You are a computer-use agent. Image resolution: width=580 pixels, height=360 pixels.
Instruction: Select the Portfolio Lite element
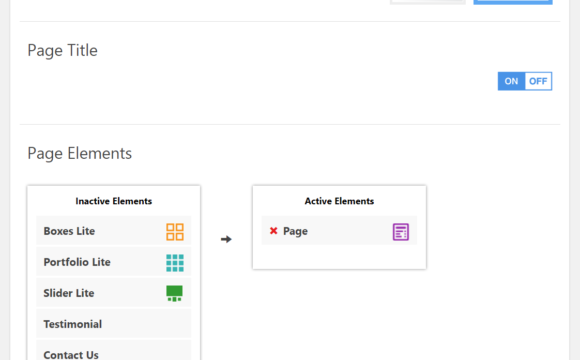click(114, 262)
